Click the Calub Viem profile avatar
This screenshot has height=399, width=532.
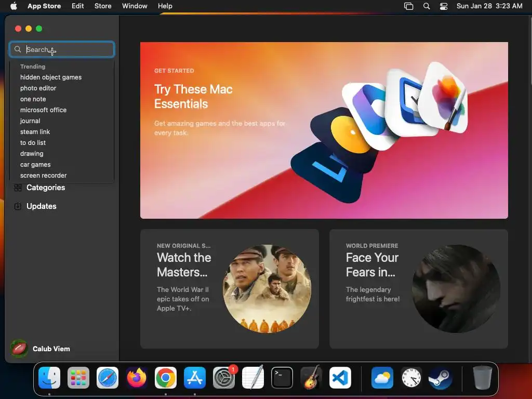pyautogui.click(x=19, y=349)
